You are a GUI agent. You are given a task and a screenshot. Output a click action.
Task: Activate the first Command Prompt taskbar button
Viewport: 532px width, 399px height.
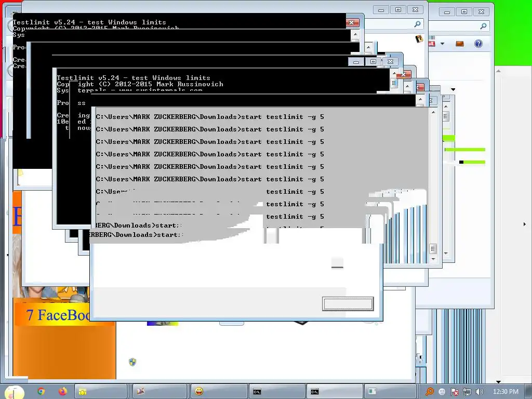(277, 392)
